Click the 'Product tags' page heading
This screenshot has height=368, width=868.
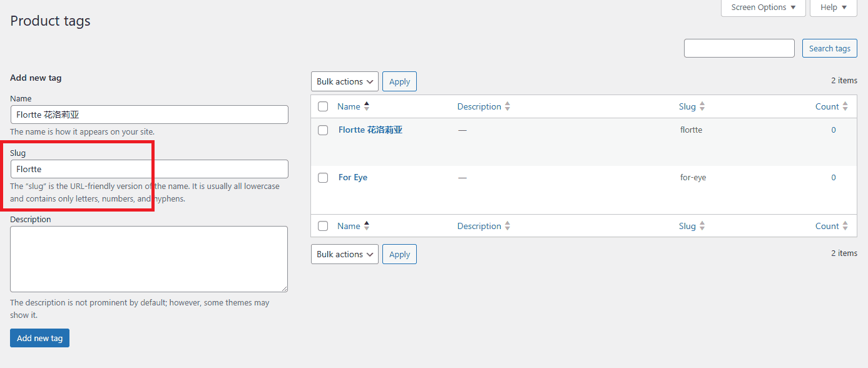pyautogui.click(x=50, y=21)
